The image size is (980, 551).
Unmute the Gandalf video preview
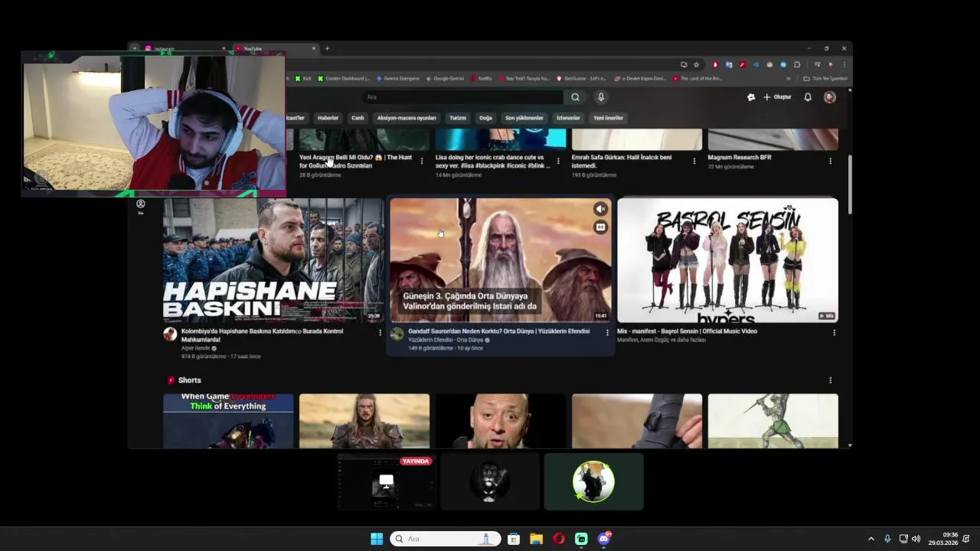(x=601, y=209)
